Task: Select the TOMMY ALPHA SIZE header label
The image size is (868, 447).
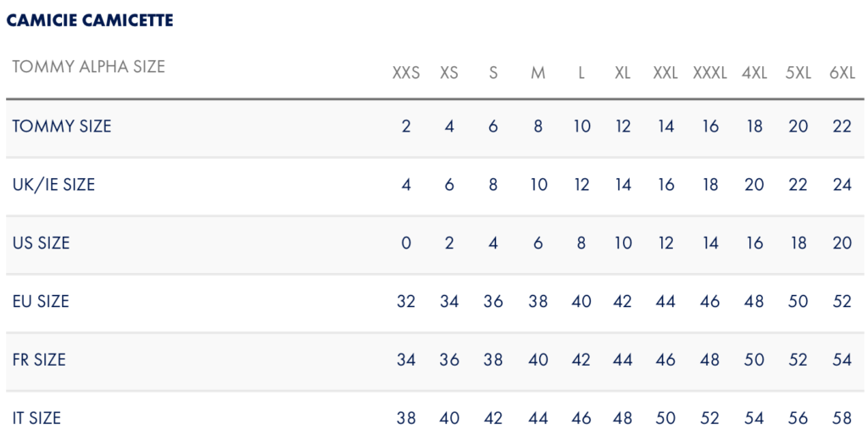Action: pyautogui.click(x=88, y=66)
